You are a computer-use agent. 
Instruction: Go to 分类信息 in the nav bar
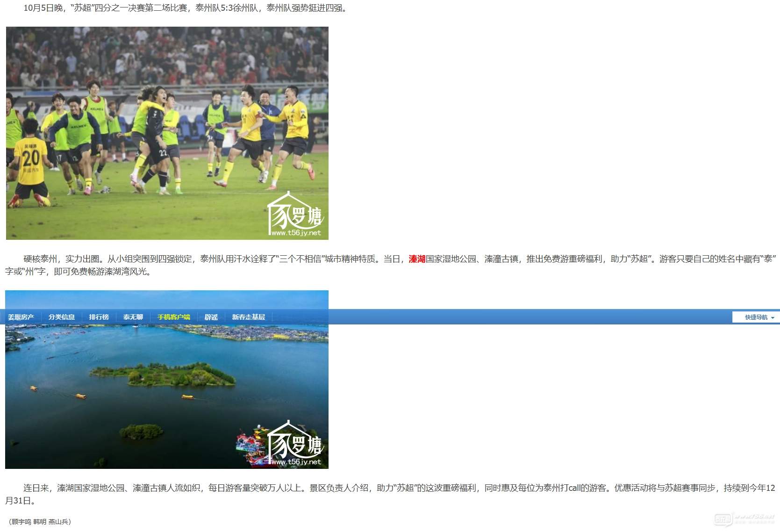click(61, 317)
